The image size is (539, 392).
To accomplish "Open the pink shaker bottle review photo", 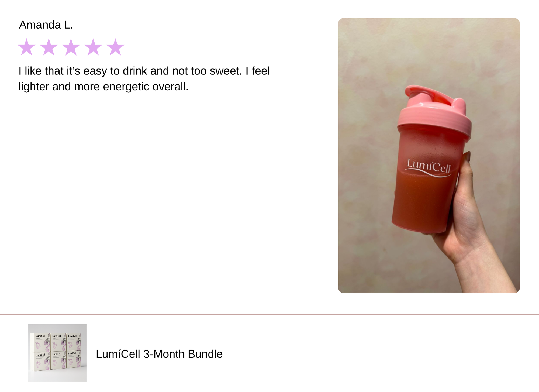I will pyautogui.click(x=429, y=156).
